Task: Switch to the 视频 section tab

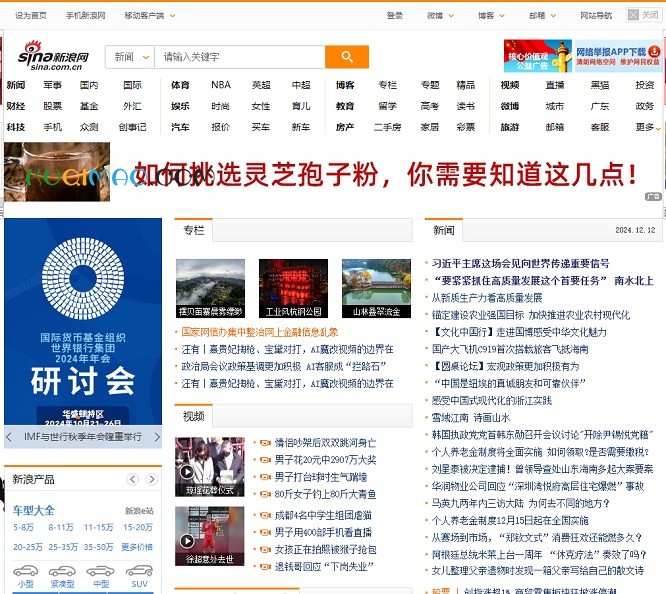Action: click(x=194, y=416)
